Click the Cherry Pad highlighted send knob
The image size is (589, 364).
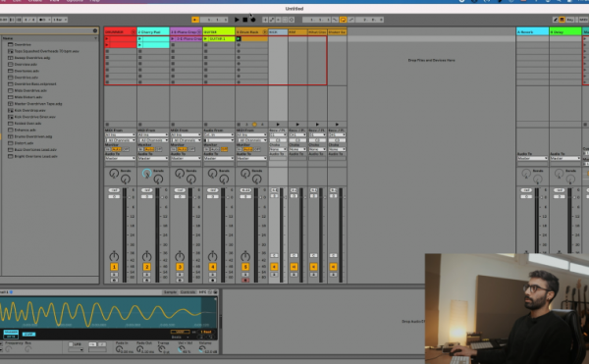point(147,174)
